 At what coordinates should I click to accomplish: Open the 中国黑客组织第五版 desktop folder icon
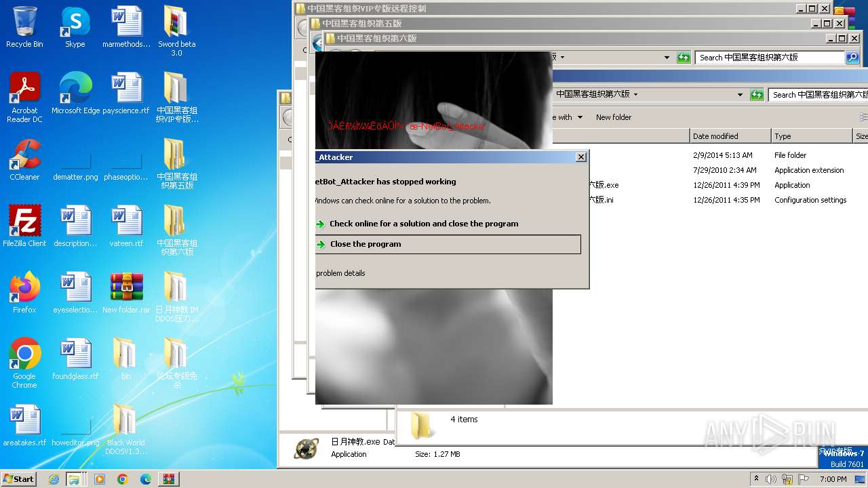pos(176,164)
